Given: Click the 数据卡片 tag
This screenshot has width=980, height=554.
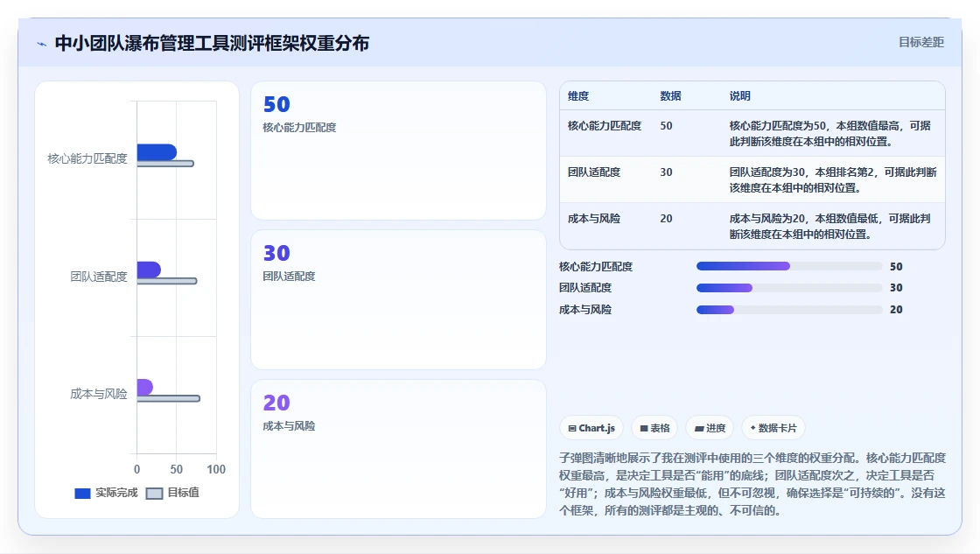Looking at the screenshot, I should point(773,428).
